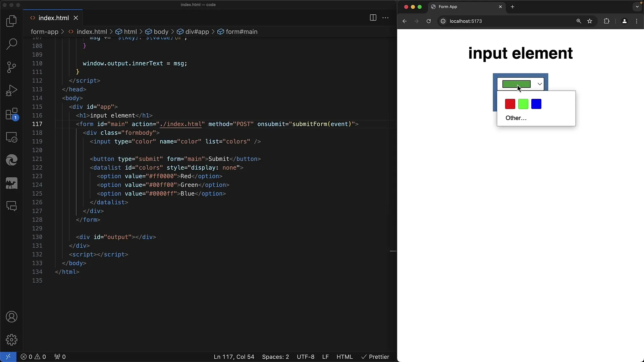
Task: Select the Prettier status bar toggle
Action: 376,357
